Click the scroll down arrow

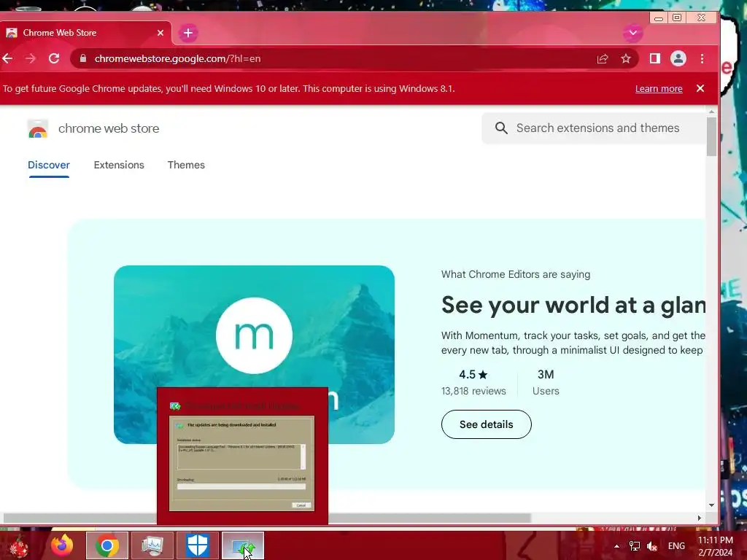click(711, 505)
